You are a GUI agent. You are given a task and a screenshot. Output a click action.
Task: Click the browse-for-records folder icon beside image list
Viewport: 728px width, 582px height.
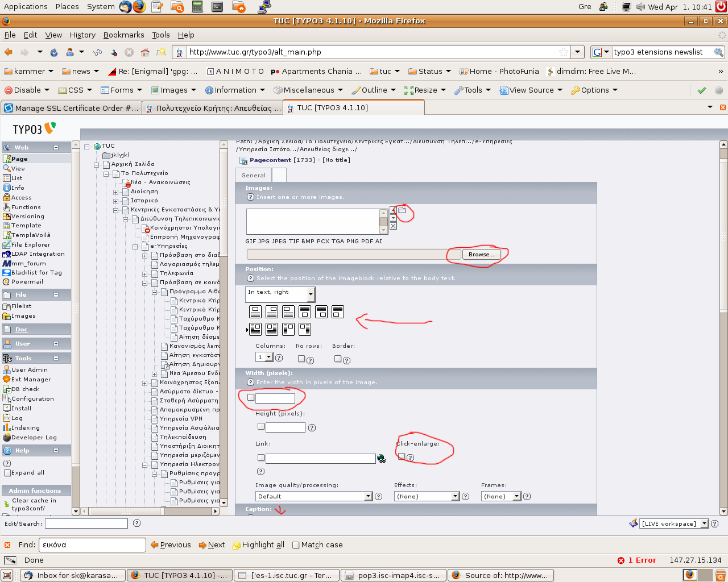pos(402,210)
